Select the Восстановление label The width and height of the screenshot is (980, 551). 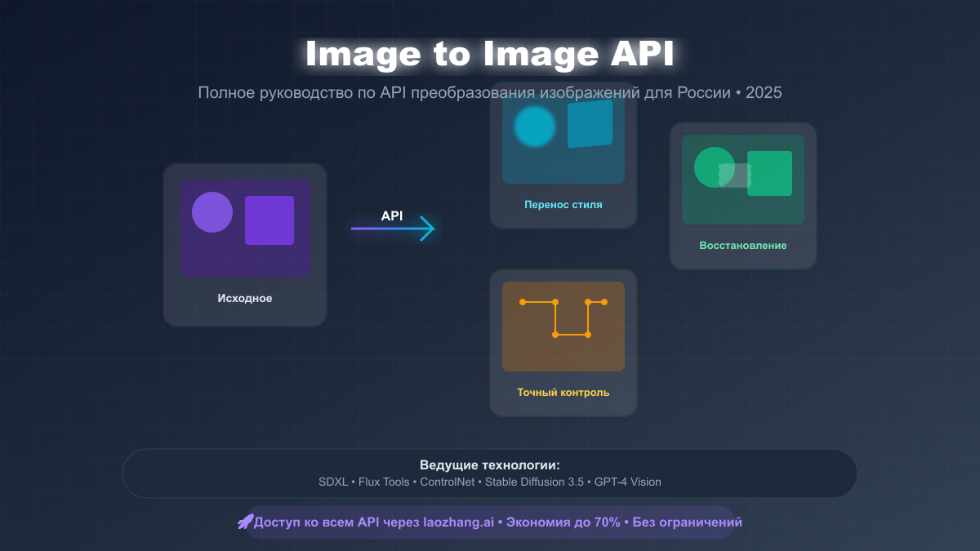[743, 246]
